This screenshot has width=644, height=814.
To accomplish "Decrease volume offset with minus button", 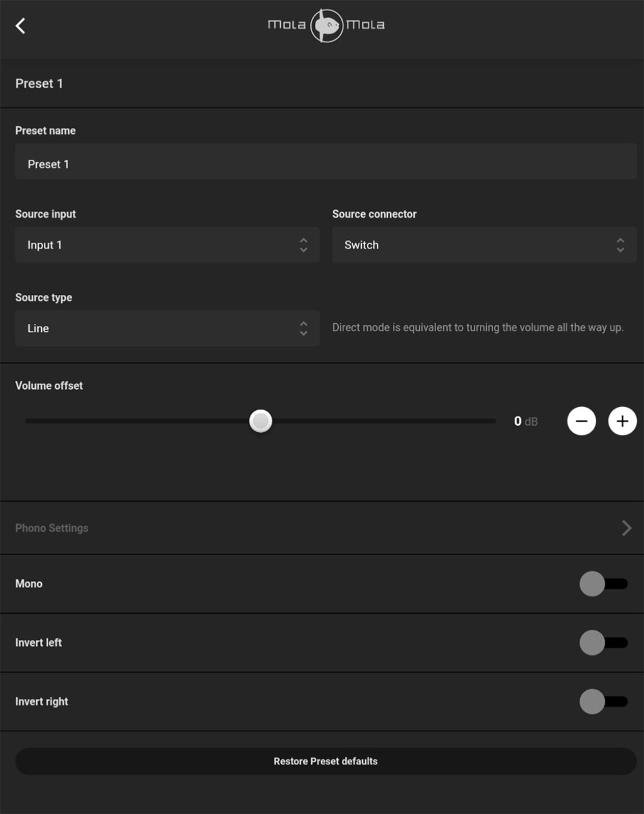I will coord(581,421).
